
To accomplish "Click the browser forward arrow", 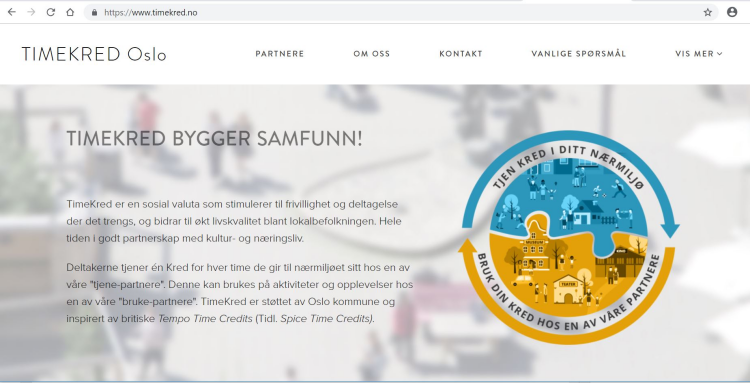I will pos(31,12).
